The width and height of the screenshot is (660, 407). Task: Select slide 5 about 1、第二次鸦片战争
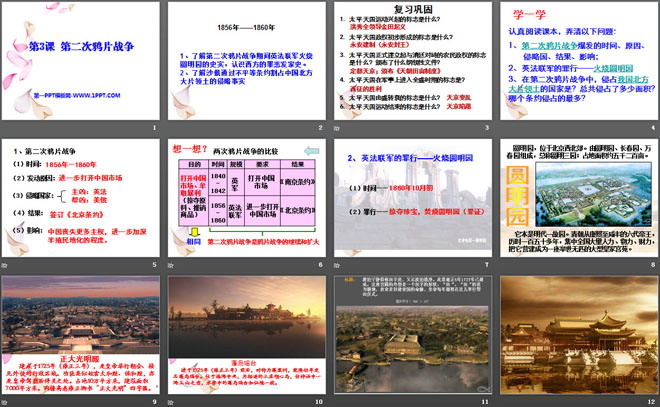click(x=80, y=198)
